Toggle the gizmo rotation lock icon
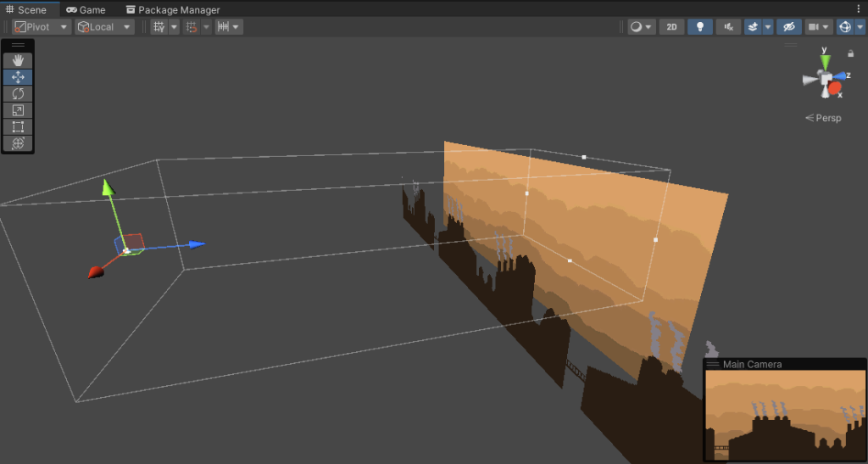The height and width of the screenshot is (464, 868). [850, 53]
